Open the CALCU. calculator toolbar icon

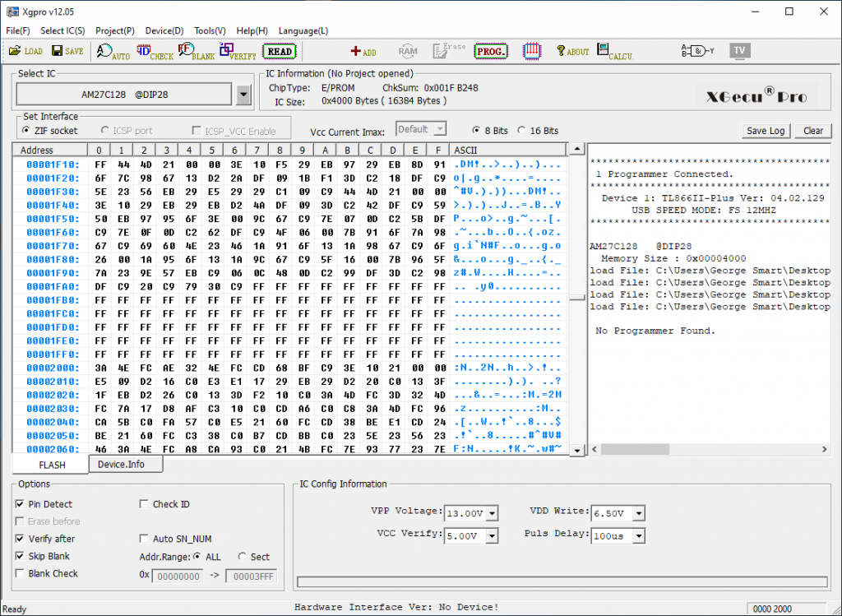(615, 52)
